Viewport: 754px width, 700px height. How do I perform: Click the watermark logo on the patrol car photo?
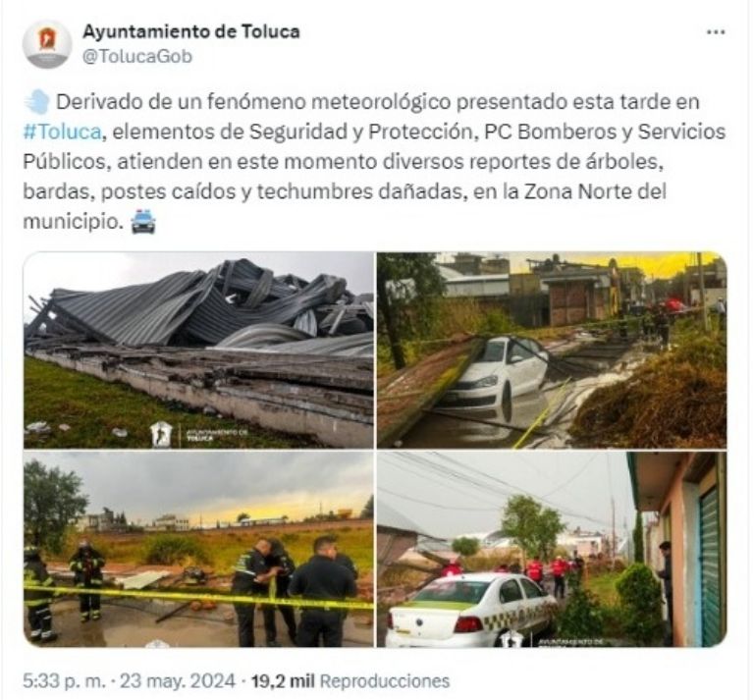[x=511, y=640]
